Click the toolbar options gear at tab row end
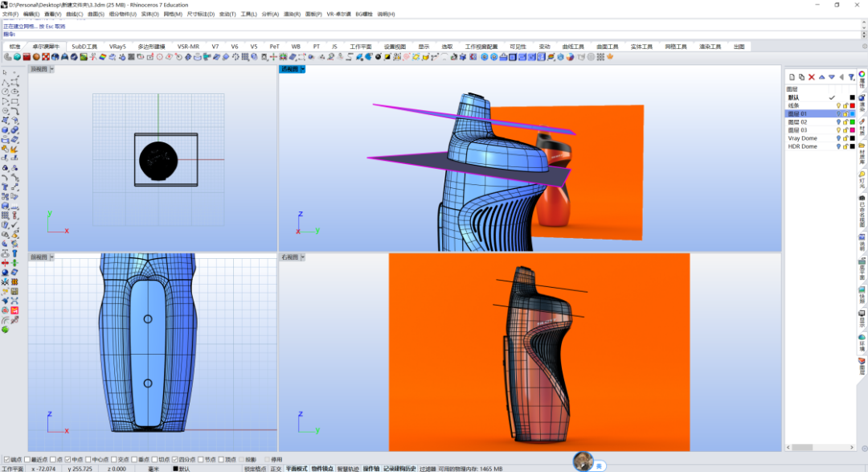This screenshot has width=868, height=472. pos(864,47)
